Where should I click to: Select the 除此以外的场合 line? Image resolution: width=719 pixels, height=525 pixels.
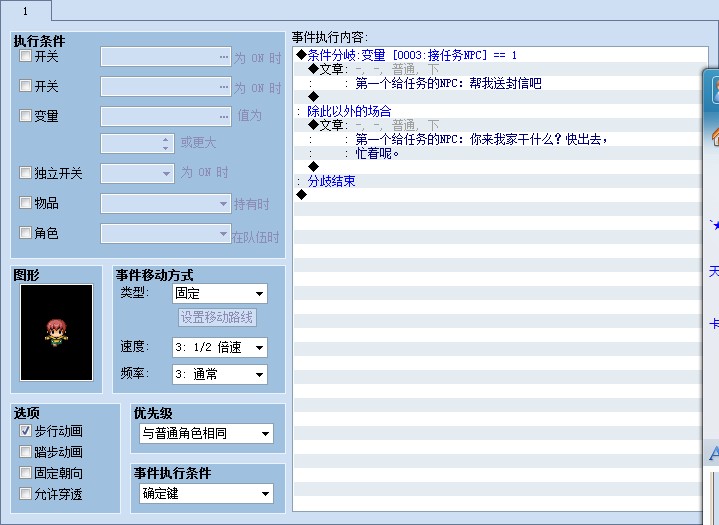pyautogui.click(x=498, y=111)
